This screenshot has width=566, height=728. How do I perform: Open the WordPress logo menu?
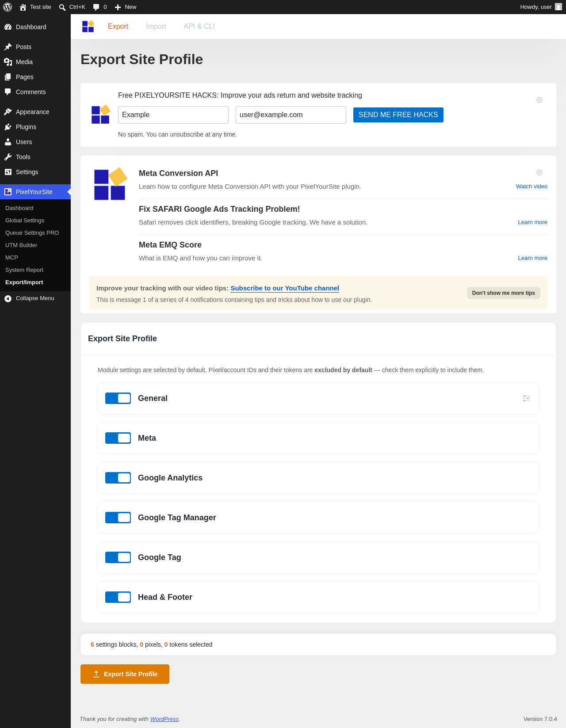[x=8, y=7]
